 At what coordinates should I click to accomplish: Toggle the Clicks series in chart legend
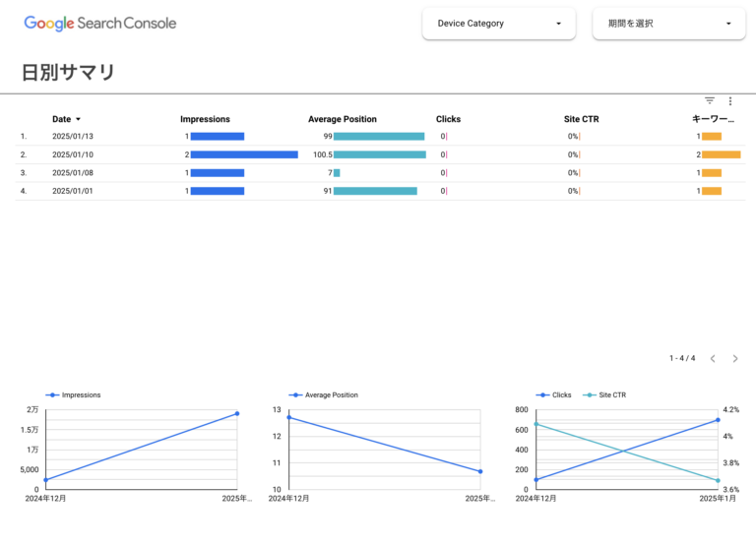point(554,394)
